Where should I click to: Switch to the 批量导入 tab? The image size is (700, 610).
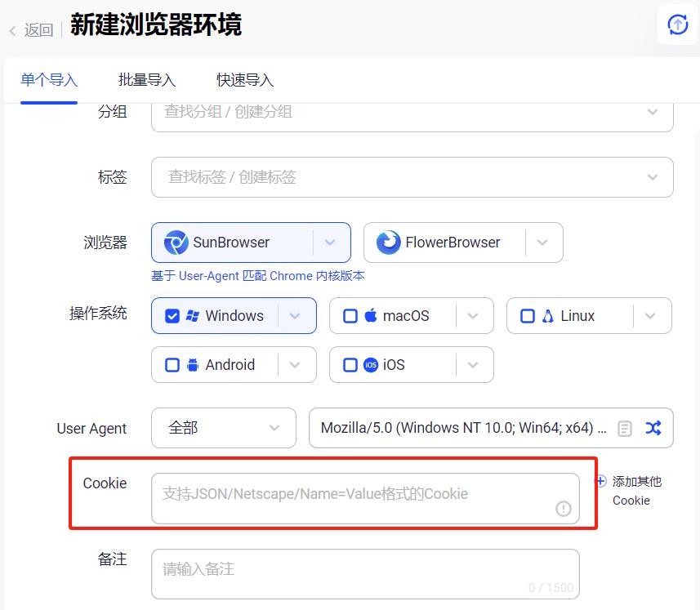[x=147, y=80]
